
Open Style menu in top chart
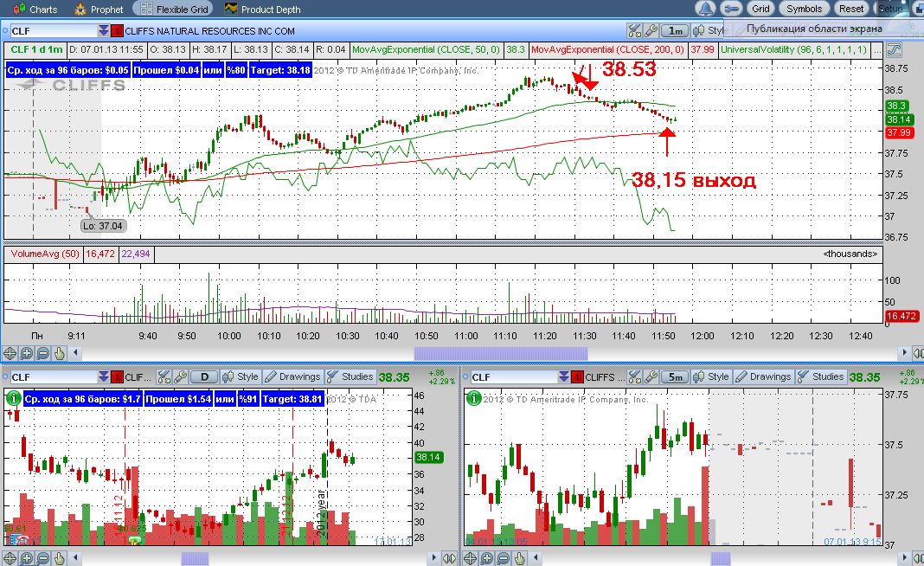click(x=709, y=30)
